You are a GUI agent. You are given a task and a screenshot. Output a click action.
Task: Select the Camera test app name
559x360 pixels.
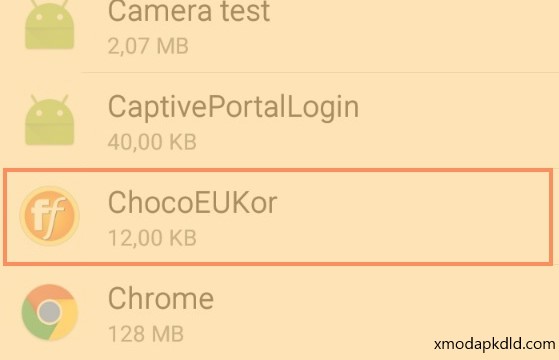coord(189,11)
